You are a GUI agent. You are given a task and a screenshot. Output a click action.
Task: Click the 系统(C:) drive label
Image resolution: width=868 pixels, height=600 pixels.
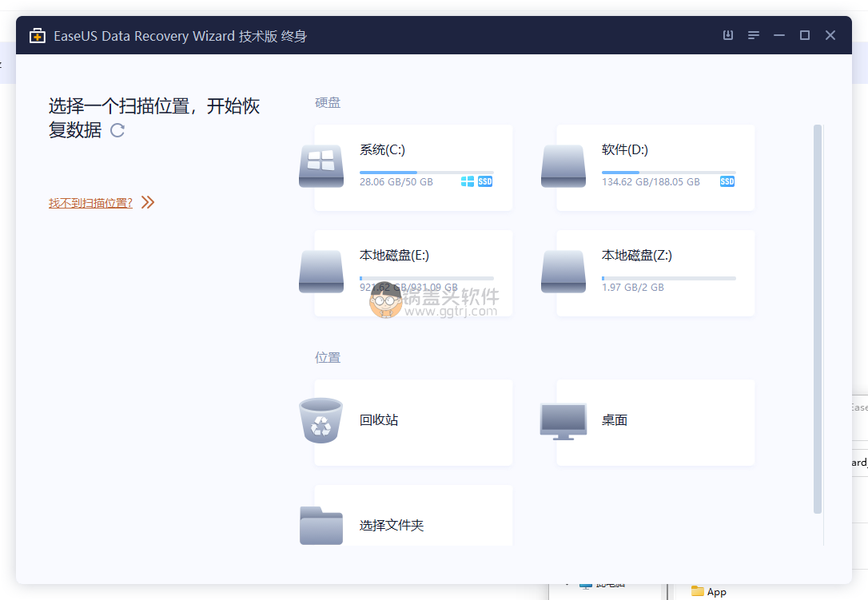tap(382, 149)
